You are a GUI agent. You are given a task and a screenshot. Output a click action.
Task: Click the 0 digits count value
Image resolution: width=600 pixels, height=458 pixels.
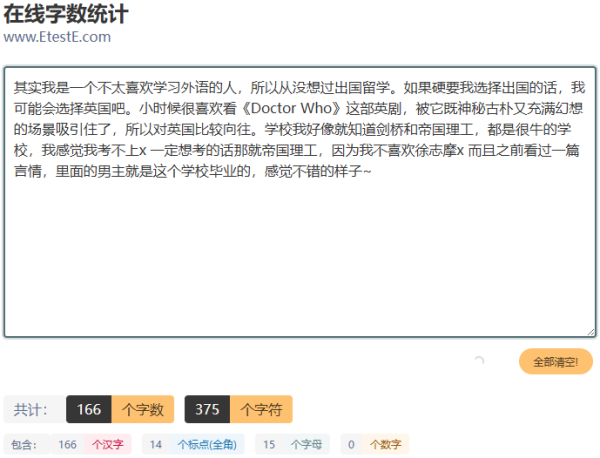[351, 444]
